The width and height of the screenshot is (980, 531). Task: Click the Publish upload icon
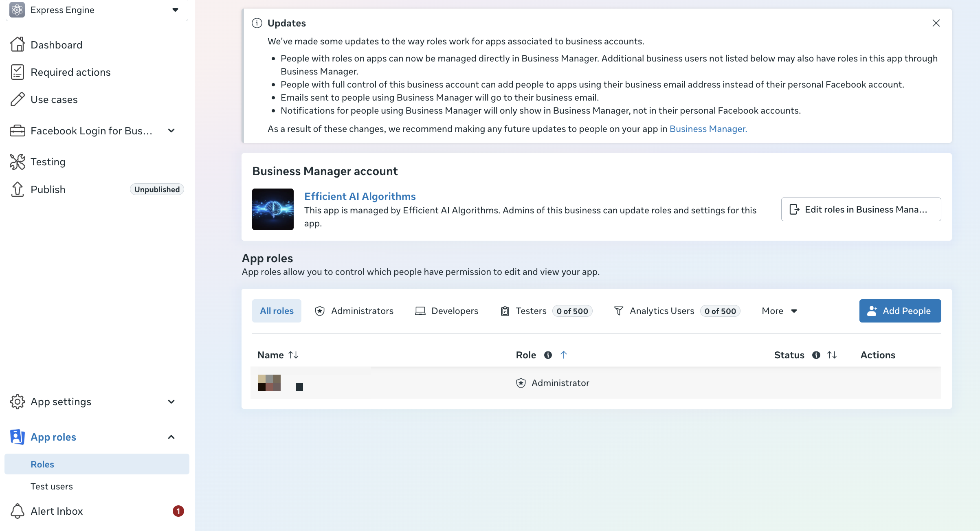(x=18, y=189)
